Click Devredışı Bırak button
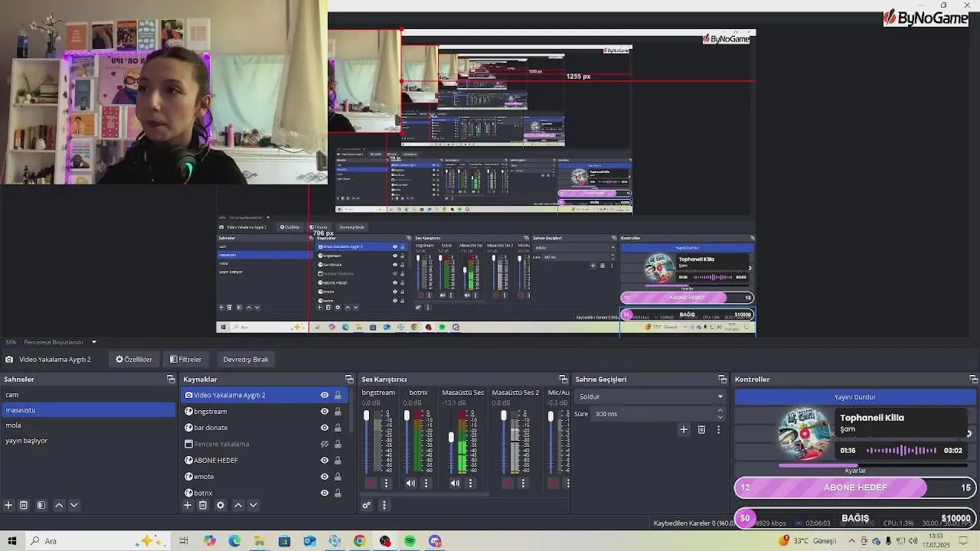Image resolution: width=980 pixels, height=551 pixels. [246, 360]
